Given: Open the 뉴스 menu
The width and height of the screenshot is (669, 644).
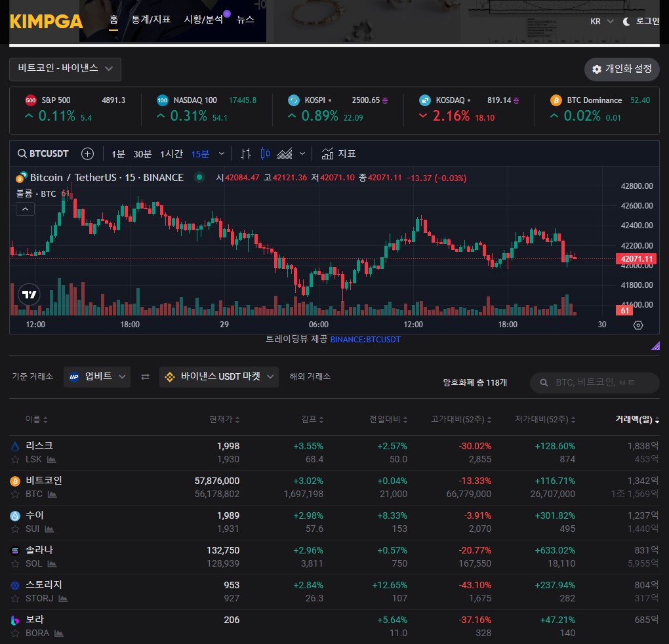Looking at the screenshot, I should [x=245, y=20].
